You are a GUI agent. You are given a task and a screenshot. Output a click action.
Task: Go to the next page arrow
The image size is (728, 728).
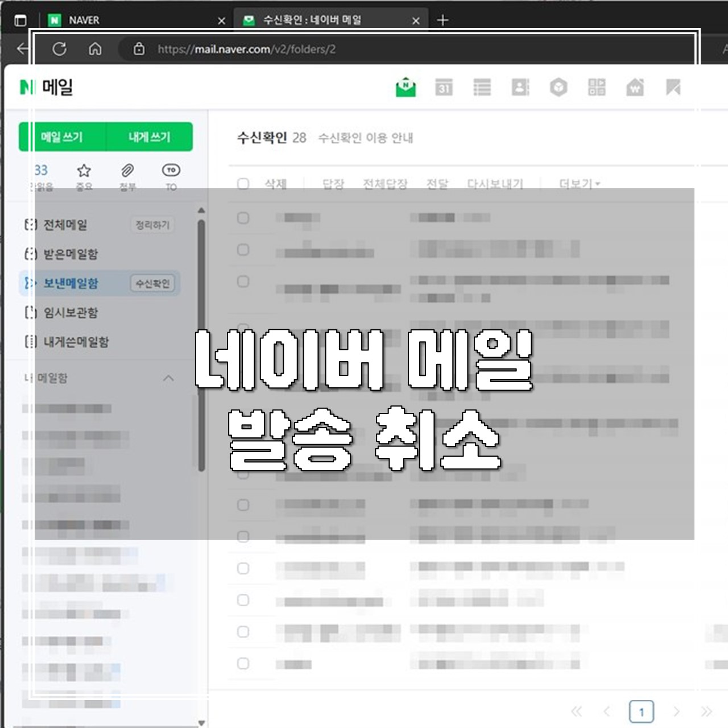coord(676,712)
